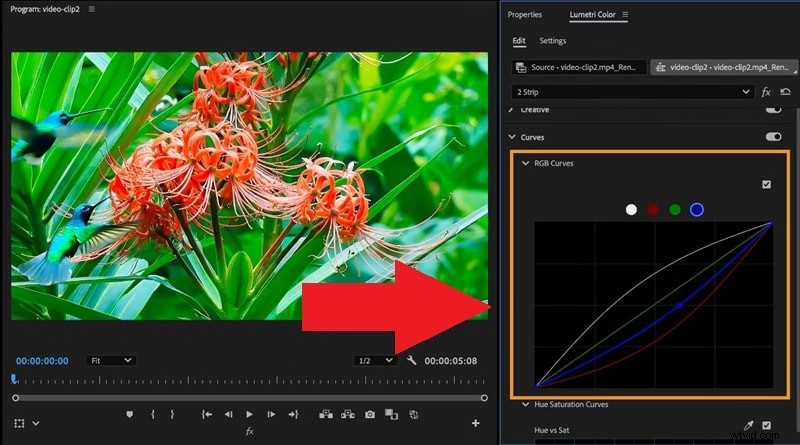Click the fx icon below Play

(x=249, y=432)
